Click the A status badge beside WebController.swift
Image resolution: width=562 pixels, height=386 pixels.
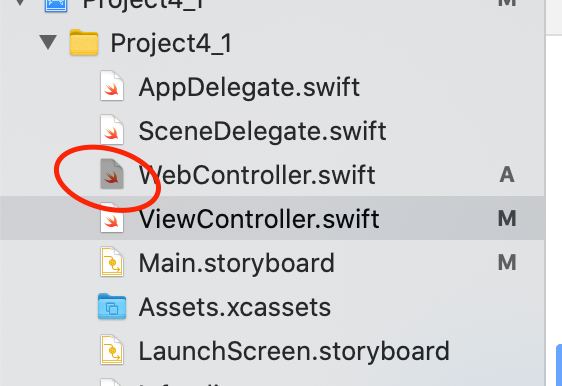(x=507, y=175)
